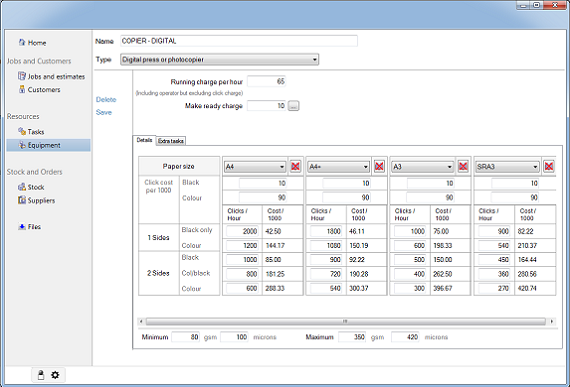Open the A4 paper size dropdown

pos(255,166)
